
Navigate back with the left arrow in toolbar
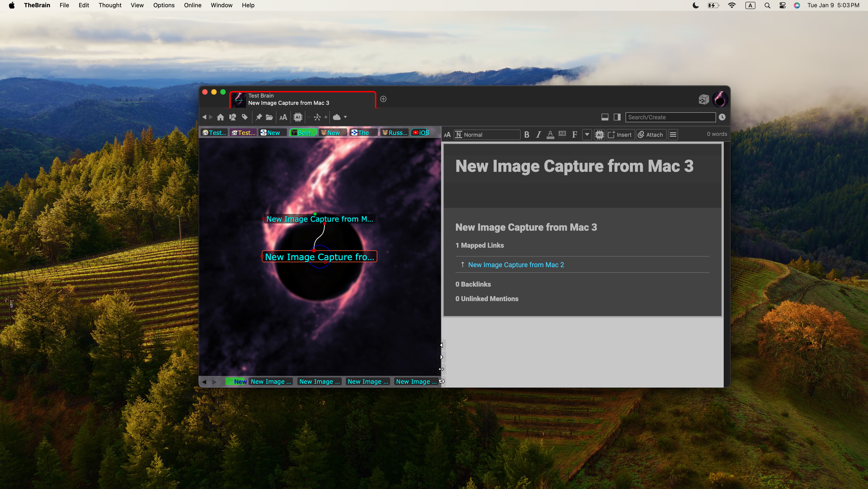204,117
